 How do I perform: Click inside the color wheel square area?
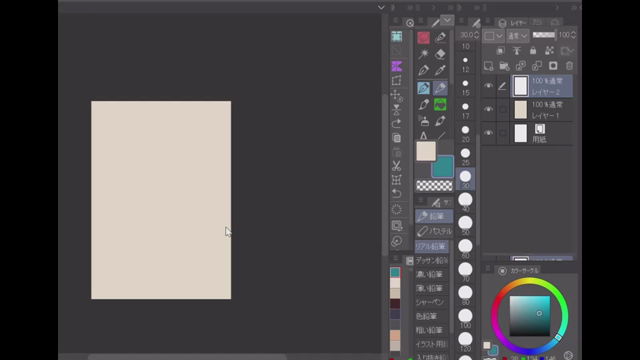click(x=529, y=316)
